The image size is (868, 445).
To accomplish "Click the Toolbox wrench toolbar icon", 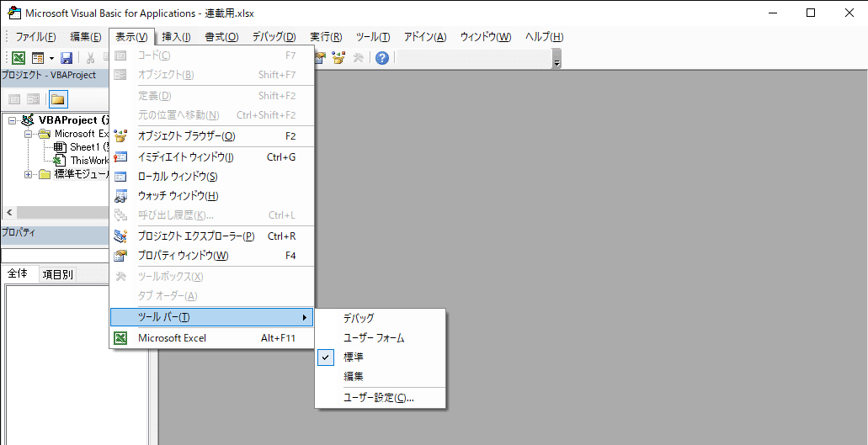I will point(358,58).
